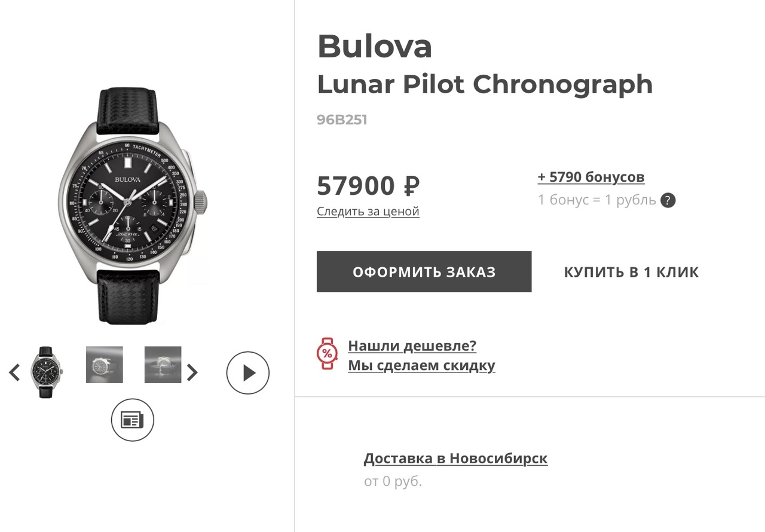The image size is (765, 532).
Task: Click the red discount watch icon
Action: click(x=327, y=354)
